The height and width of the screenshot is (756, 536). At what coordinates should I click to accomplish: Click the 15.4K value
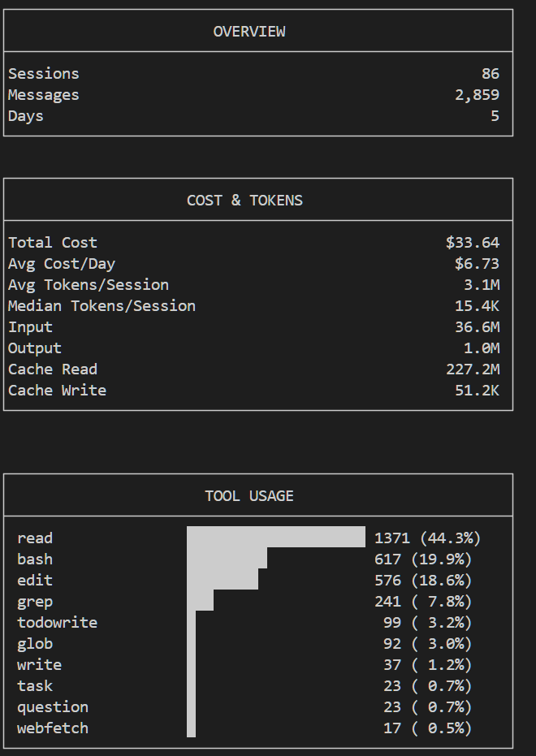478,306
